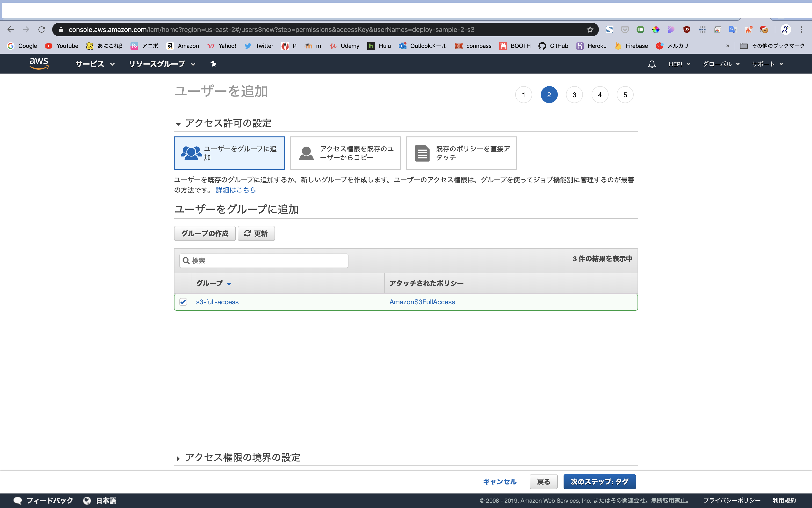The image size is (812, 508).
Task: Open the connpass bookmark
Action: [x=473, y=46]
